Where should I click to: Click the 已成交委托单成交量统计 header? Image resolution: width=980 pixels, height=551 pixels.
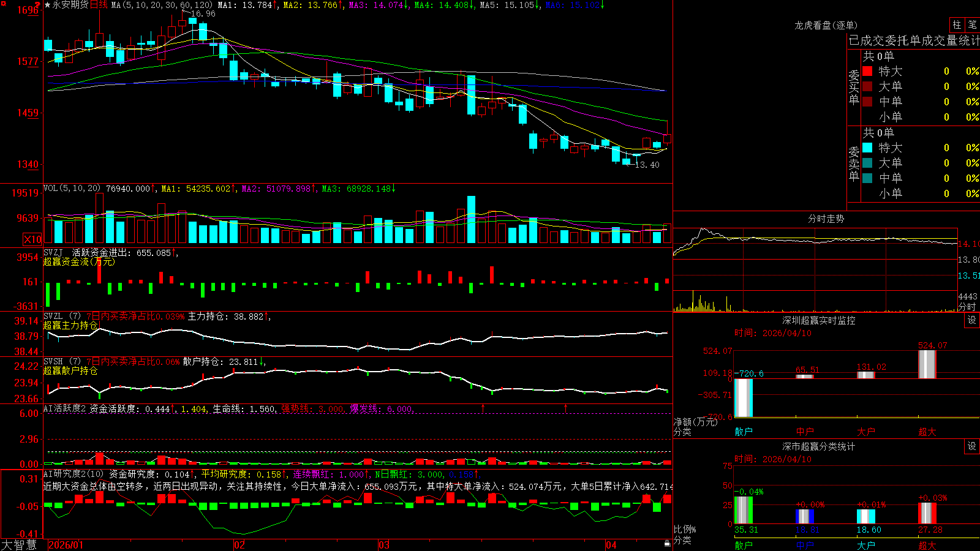tap(914, 40)
